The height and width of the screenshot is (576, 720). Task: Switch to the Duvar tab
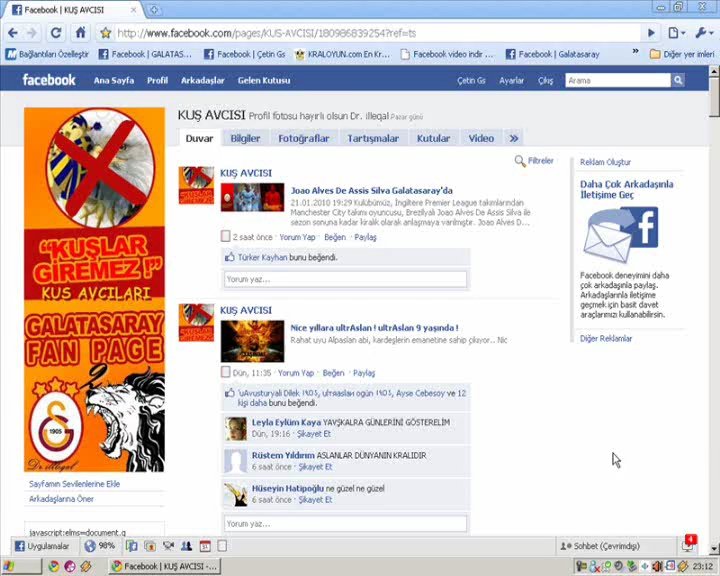(199, 138)
